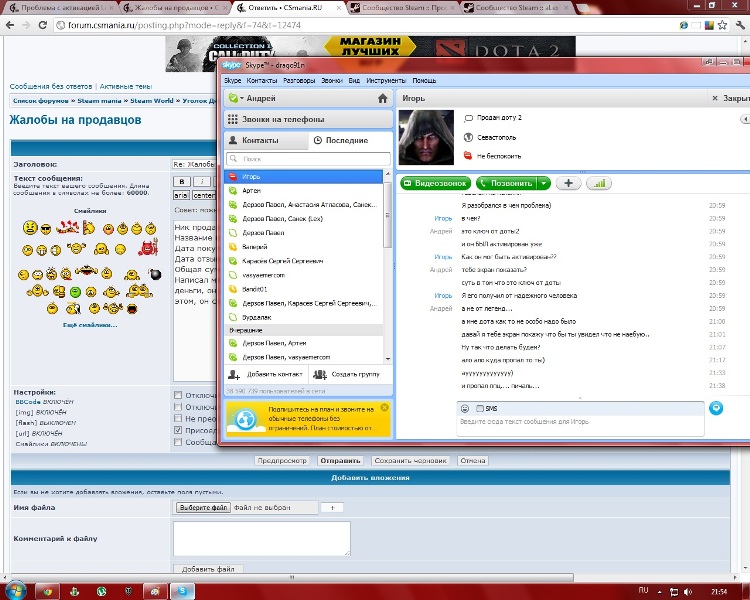750x600 pixels.
Task: Click the Предпросмотр preview button
Action: (x=282, y=461)
